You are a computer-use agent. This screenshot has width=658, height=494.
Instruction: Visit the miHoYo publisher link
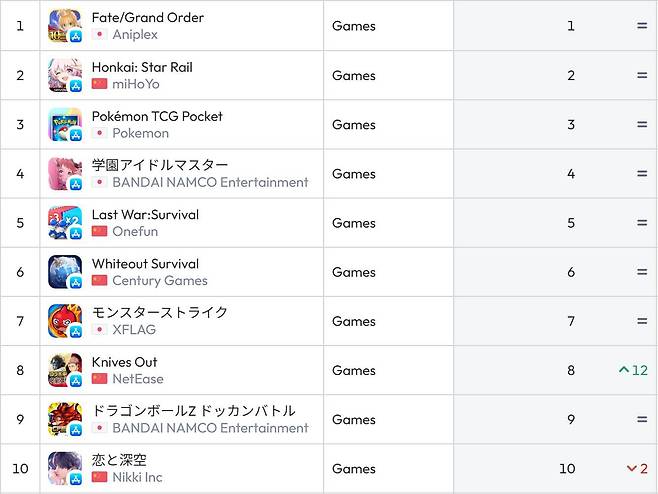(x=135, y=84)
